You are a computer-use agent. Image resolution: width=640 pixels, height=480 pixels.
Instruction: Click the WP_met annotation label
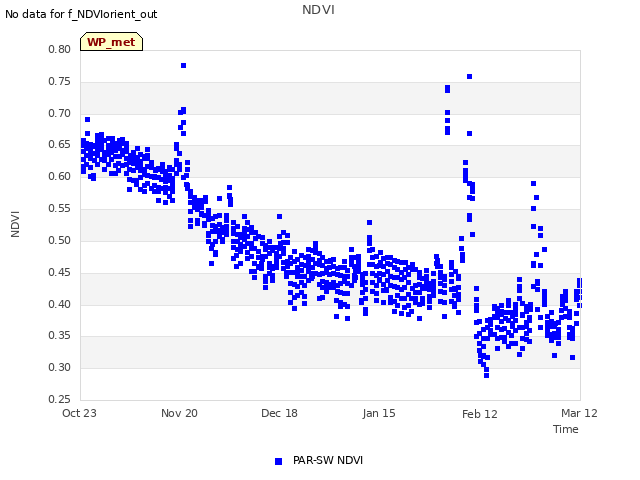coord(111,42)
